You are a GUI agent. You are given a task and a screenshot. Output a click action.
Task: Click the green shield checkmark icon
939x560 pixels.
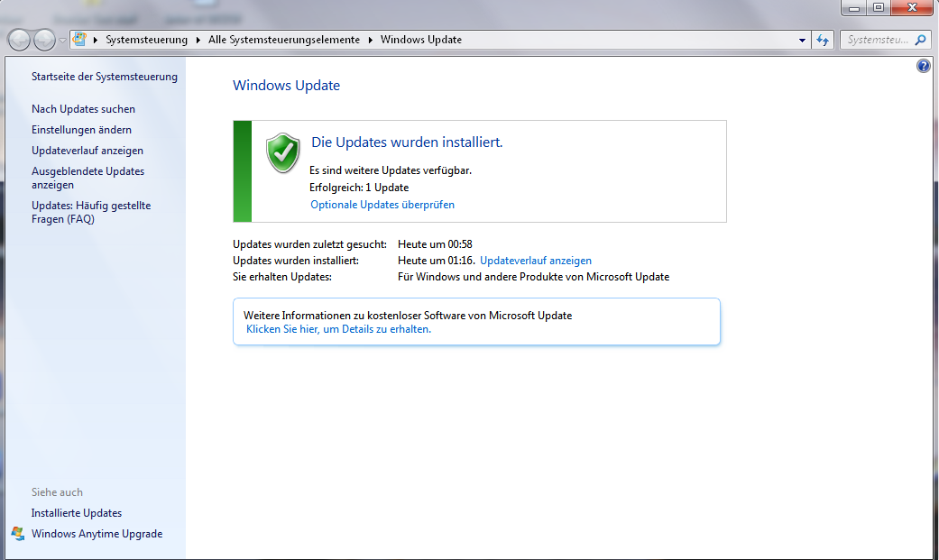click(x=282, y=153)
